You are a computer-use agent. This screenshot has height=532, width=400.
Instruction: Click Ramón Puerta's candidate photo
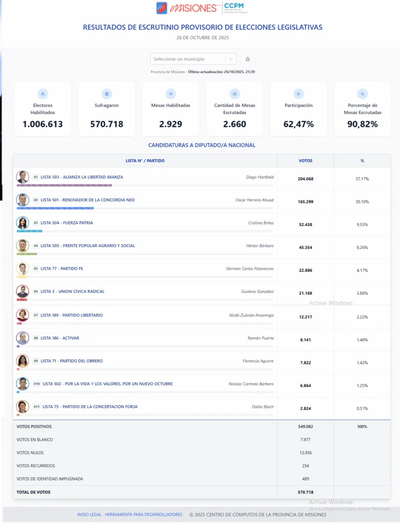click(x=22, y=338)
